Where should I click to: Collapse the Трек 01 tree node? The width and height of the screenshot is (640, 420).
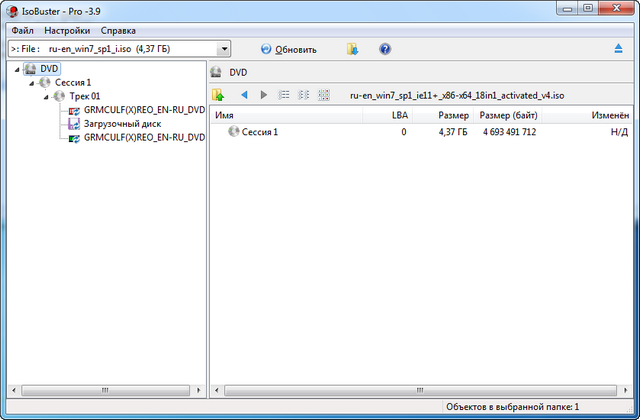pyautogui.click(x=46, y=97)
